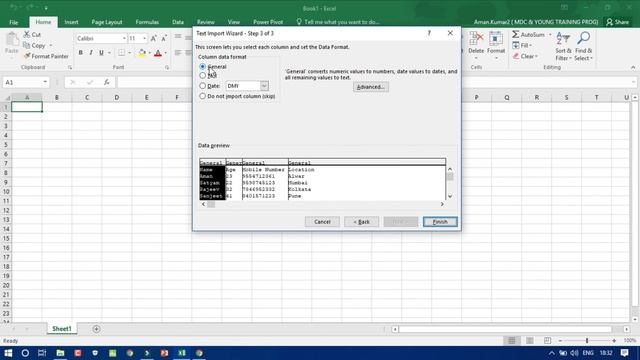Click the Tell me what you want search
Image resolution: width=640 pixels, height=360 pixels.
[x=338, y=22]
